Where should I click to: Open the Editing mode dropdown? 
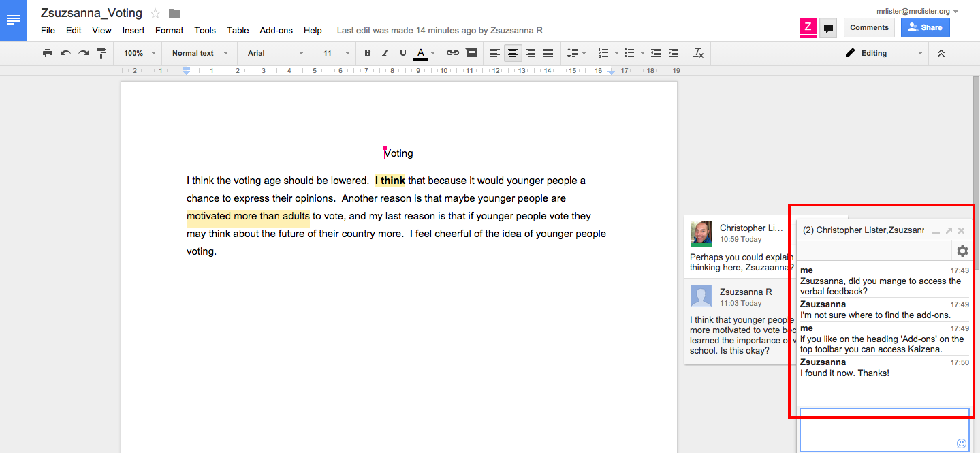click(x=884, y=53)
